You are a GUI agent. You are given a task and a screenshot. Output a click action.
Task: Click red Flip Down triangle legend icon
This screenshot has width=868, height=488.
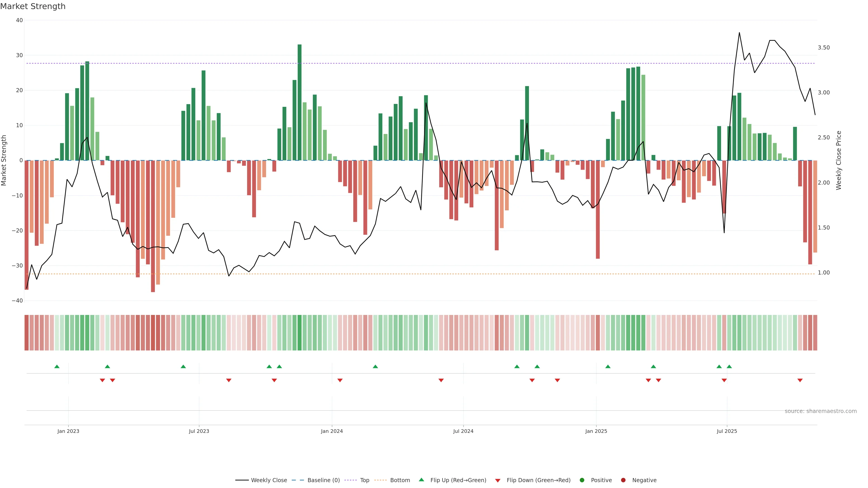498,481
